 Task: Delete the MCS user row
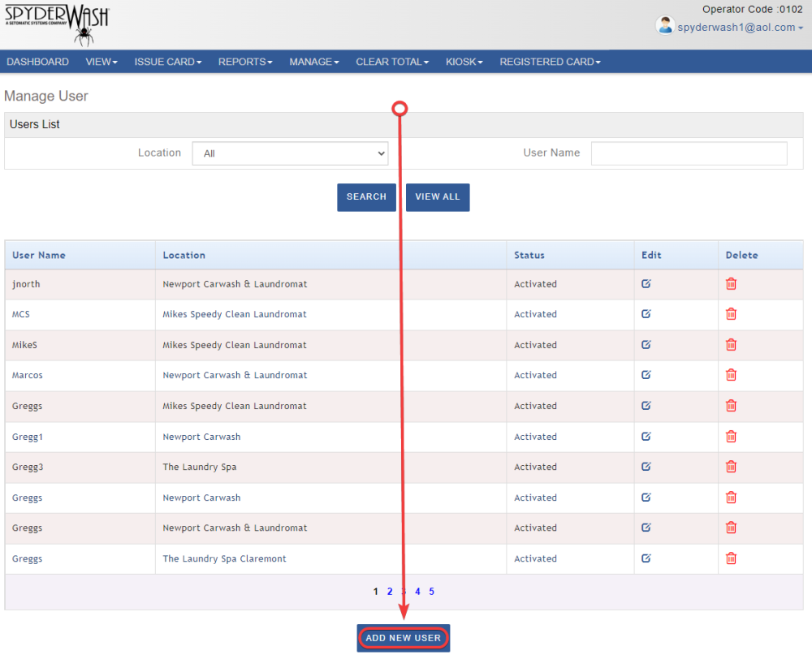pos(731,314)
